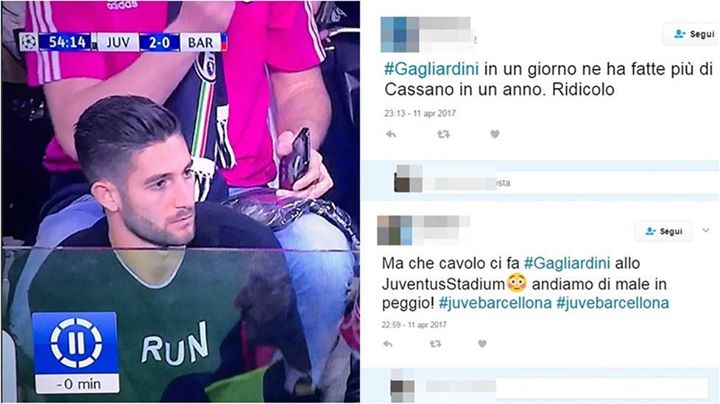
Task: Click the first tweet's reply input field
Action: (569, 183)
